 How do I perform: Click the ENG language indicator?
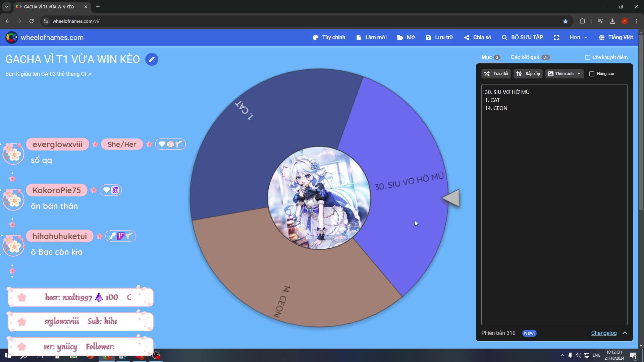coord(596,355)
